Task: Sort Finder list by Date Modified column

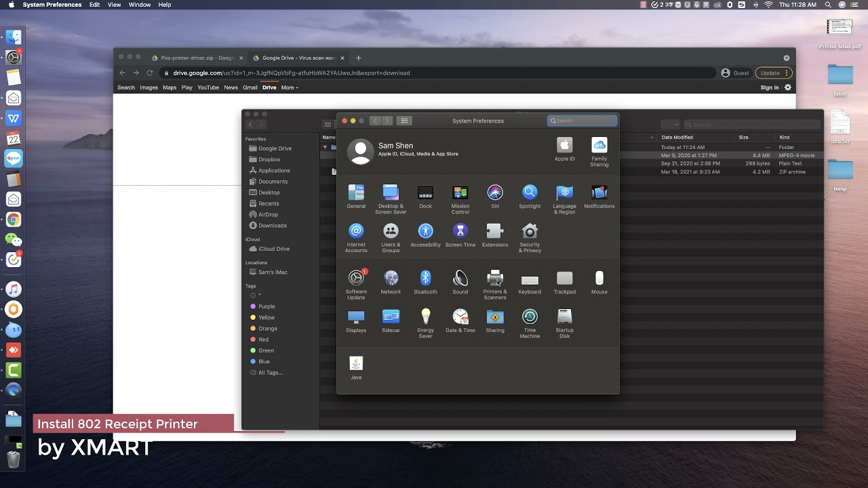Action: (x=677, y=138)
